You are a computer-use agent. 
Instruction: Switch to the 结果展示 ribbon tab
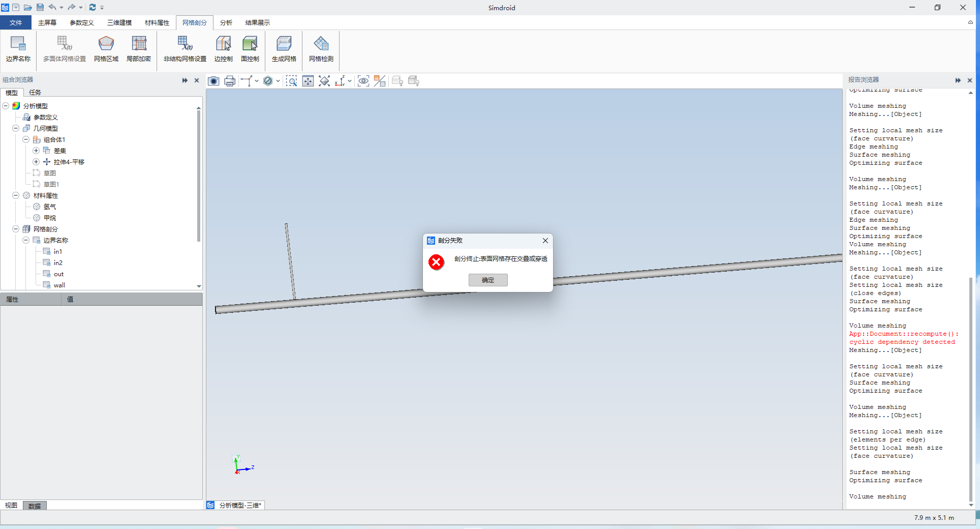[258, 22]
